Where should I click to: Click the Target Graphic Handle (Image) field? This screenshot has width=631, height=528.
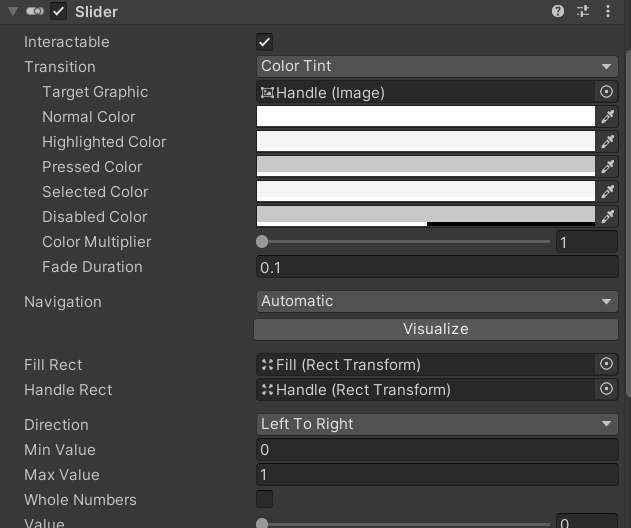click(x=426, y=92)
